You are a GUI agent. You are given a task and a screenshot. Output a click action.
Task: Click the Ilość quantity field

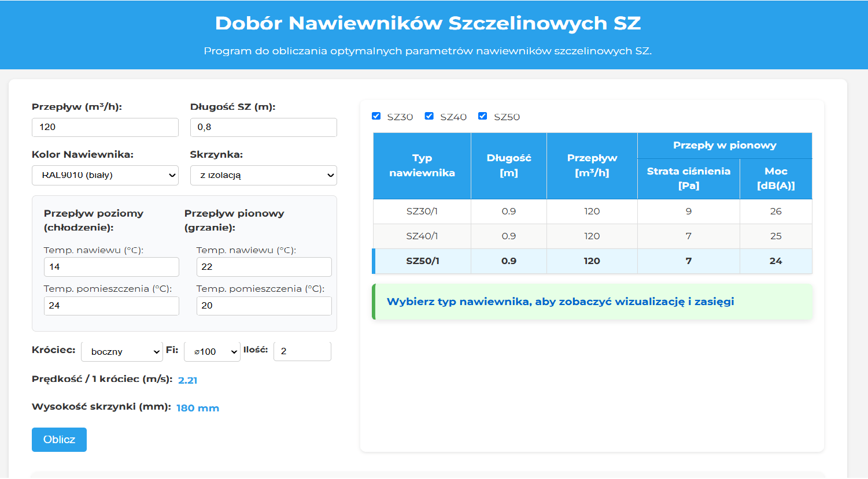tap(302, 351)
